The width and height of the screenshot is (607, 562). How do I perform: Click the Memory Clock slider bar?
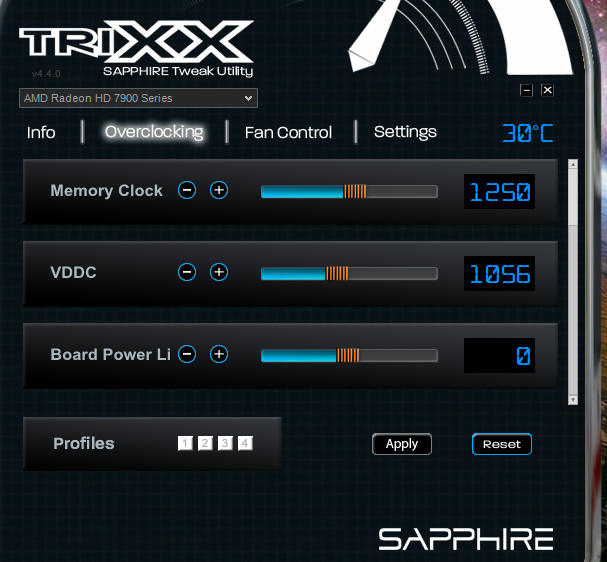point(349,191)
